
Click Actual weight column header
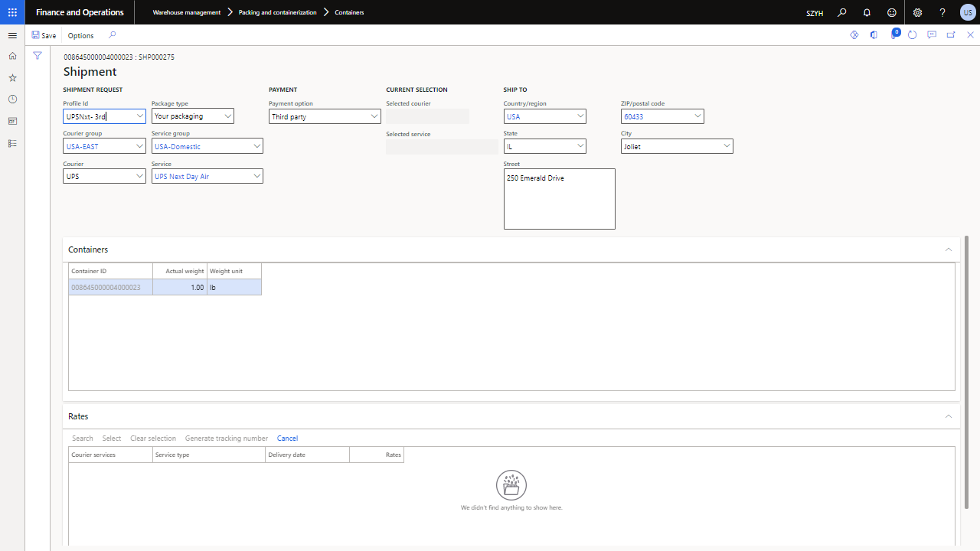[180, 271]
